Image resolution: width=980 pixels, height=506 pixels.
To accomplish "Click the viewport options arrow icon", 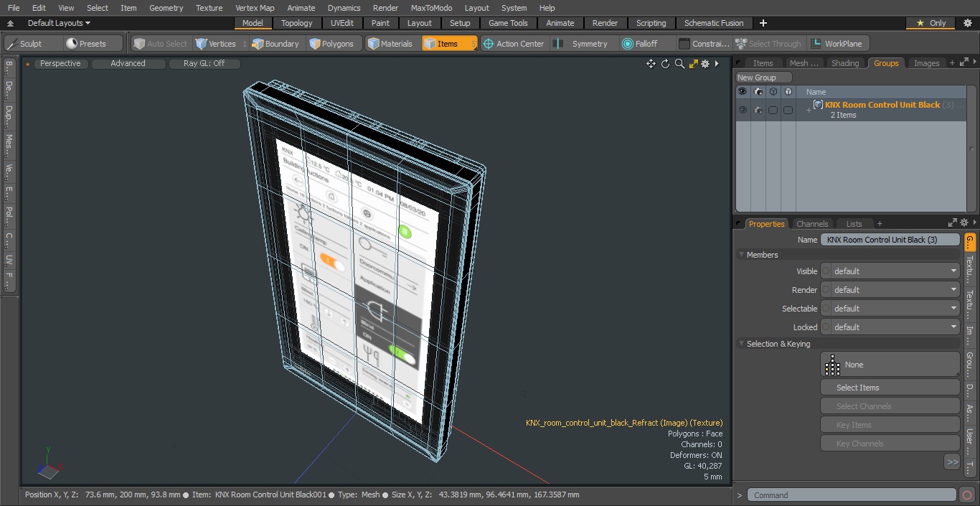I will tap(717, 64).
